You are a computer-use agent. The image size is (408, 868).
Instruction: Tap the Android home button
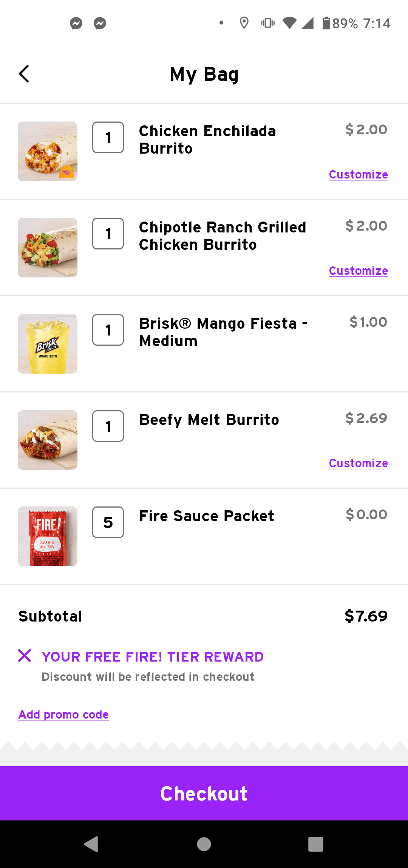[204, 844]
